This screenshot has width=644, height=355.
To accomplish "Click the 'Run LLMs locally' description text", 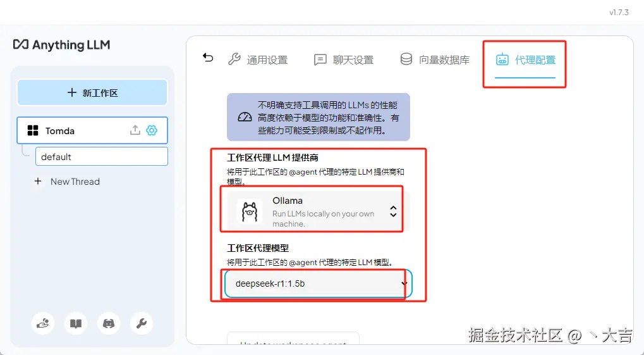I will pos(323,219).
